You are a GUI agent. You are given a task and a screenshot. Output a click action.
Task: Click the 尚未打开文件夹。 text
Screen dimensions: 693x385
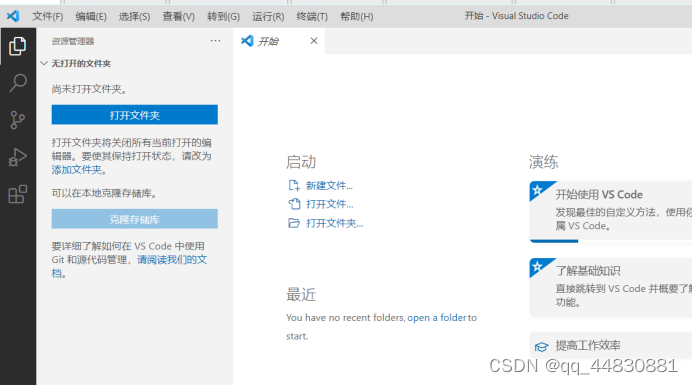pyautogui.click(x=89, y=89)
